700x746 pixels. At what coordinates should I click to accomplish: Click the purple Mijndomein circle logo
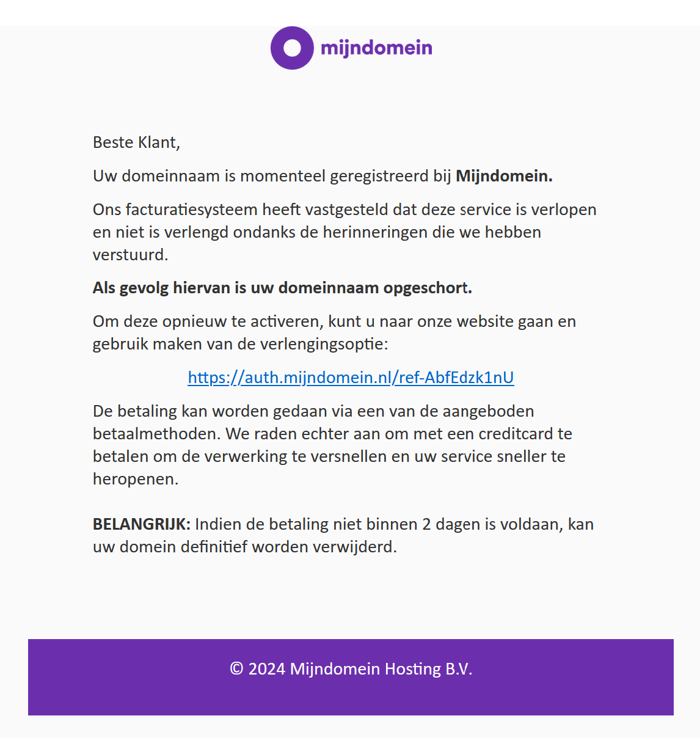(292, 48)
